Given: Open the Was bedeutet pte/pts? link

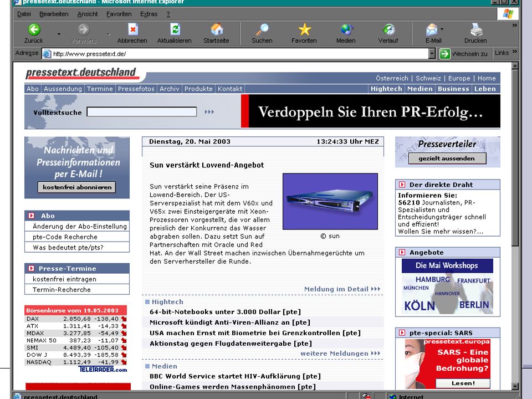Looking at the screenshot, I should 68,247.
